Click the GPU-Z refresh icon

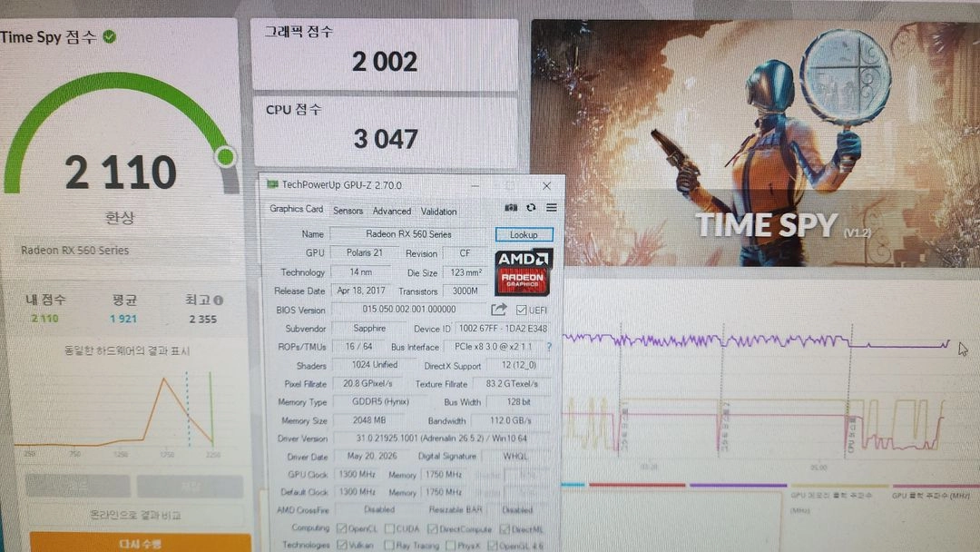point(531,208)
